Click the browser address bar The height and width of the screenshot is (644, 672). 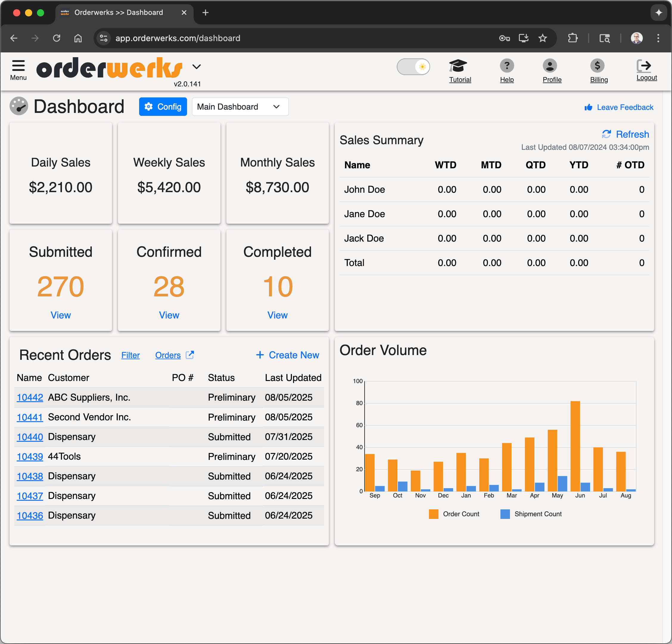click(178, 38)
